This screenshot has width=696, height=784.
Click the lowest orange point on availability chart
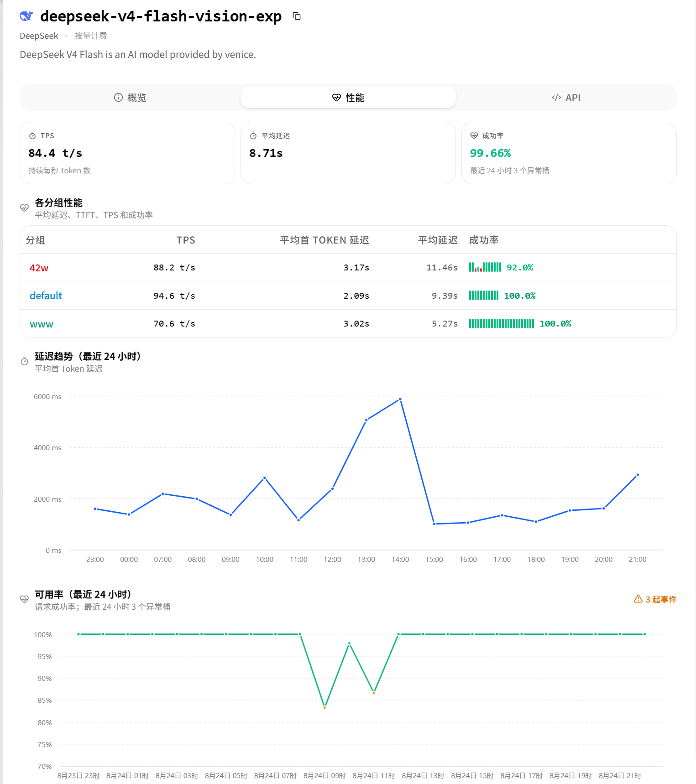324,707
